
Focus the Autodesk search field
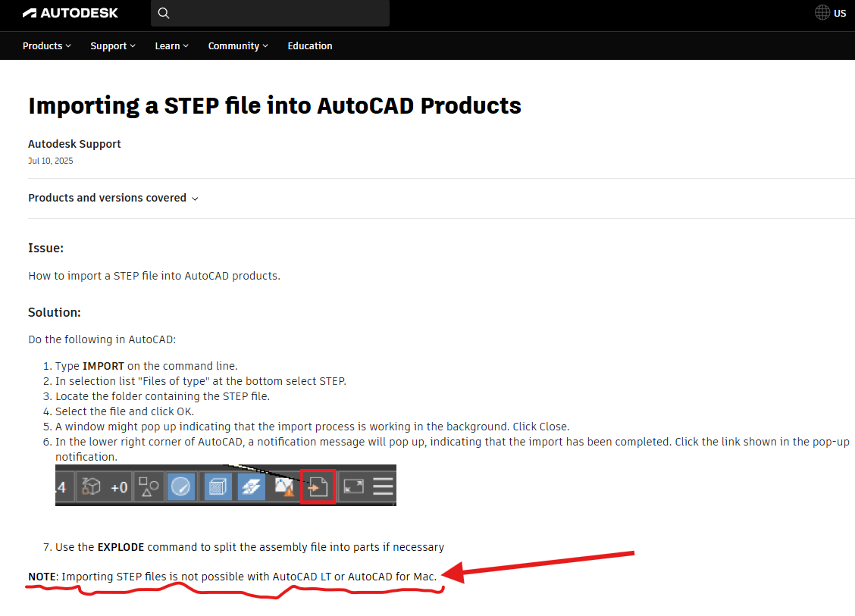pos(270,13)
